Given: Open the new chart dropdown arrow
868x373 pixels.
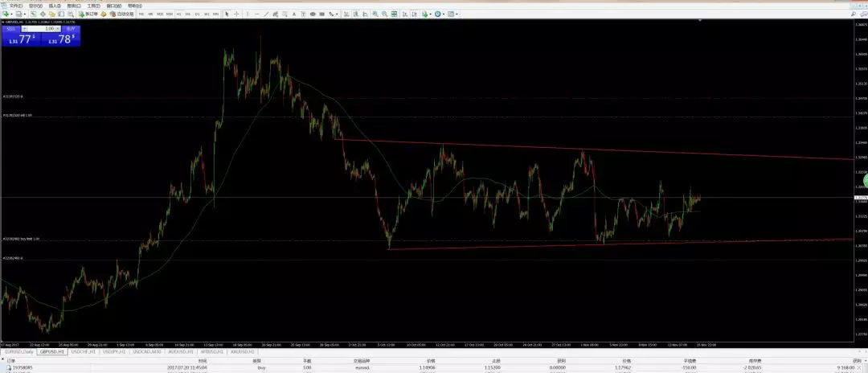Looking at the screenshot, I should (11, 14).
